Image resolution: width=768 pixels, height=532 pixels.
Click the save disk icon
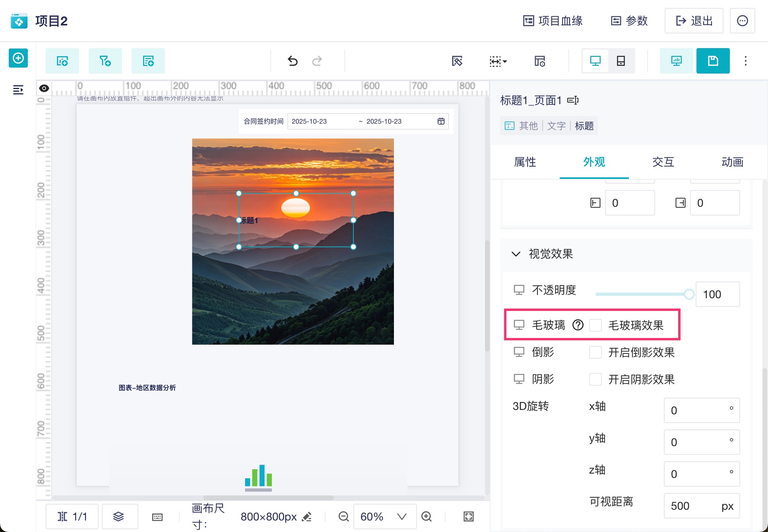click(713, 61)
